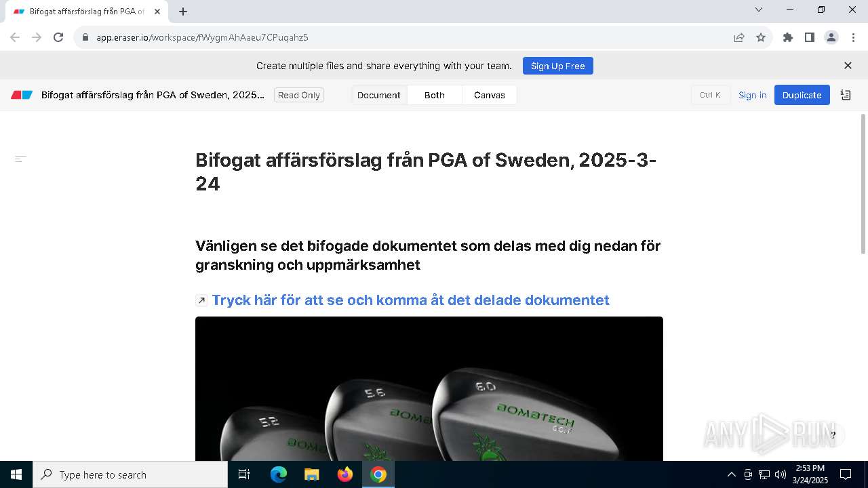
Task: Close the Bifogat affärsförslag tab
Action: point(157,12)
